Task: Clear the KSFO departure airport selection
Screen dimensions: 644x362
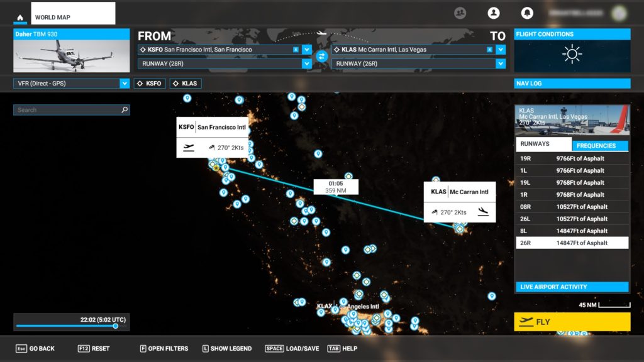Action: tap(296, 50)
